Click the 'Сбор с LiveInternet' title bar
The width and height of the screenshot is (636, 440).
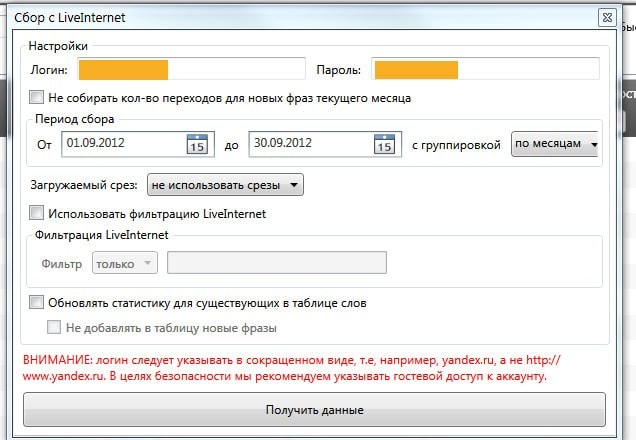[300, 17]
